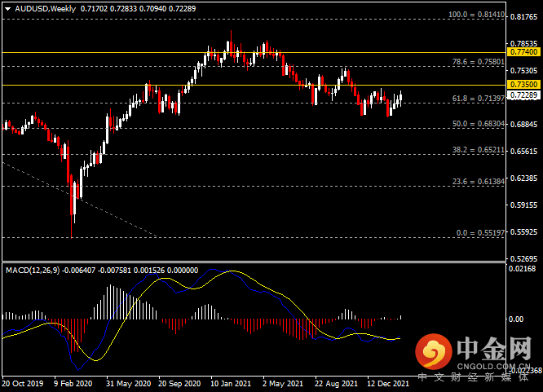Click the 0.81765 price scale label

pos(524,16)
